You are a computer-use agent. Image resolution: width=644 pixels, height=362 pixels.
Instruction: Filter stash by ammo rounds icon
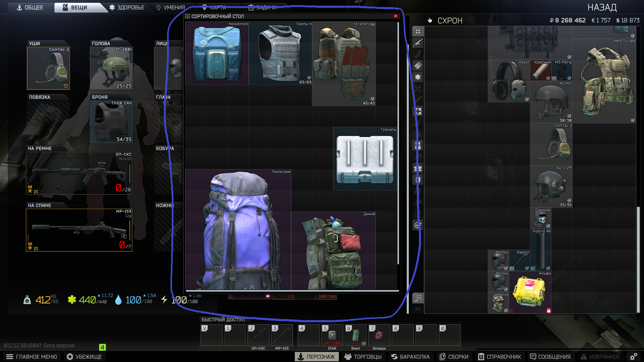point(418,66)
